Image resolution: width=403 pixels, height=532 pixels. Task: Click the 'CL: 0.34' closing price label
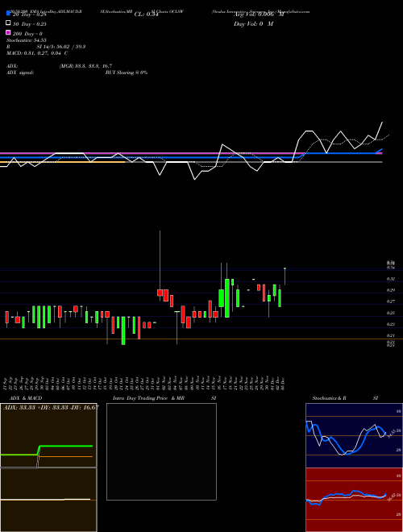[x=146, y=15]
